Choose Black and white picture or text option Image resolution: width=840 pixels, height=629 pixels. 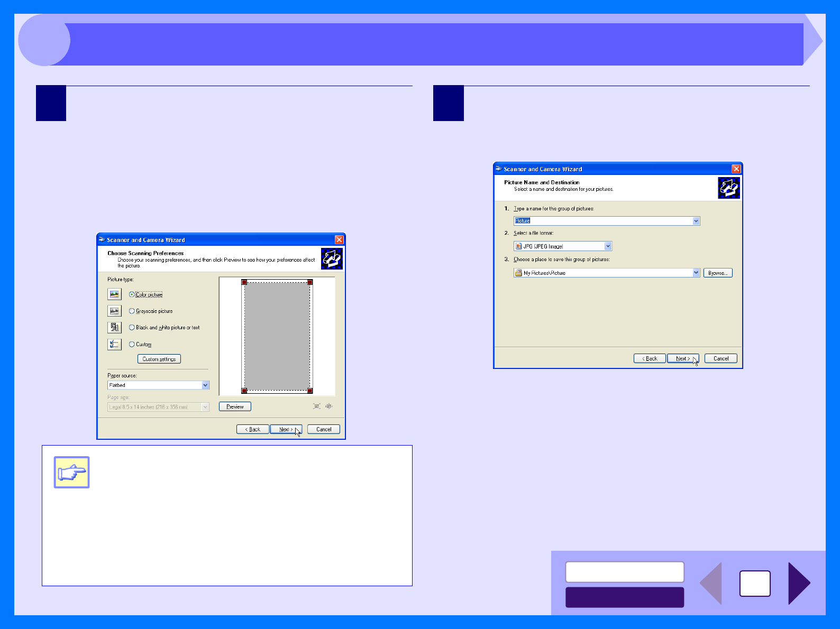click(132, 328)
